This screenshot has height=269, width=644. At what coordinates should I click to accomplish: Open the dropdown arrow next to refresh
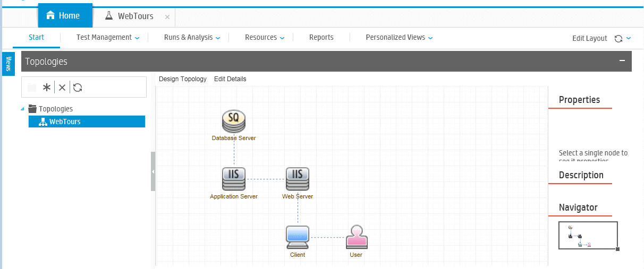tap(629, 38)
